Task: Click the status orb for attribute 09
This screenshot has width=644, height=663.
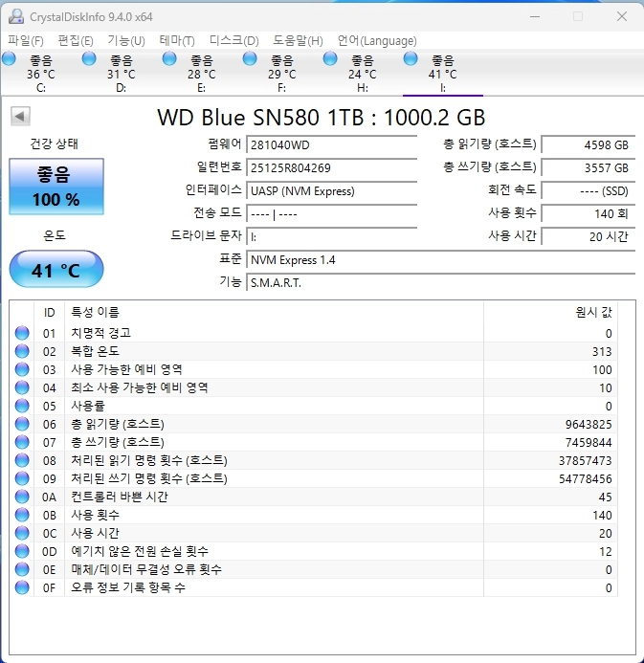Action: [x=22, y=478]
